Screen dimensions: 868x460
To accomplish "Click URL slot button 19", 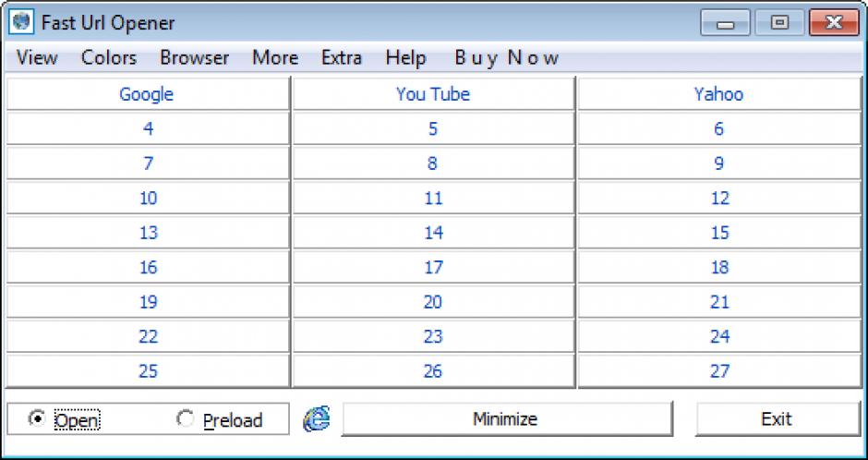I will [x=147, y=301].
